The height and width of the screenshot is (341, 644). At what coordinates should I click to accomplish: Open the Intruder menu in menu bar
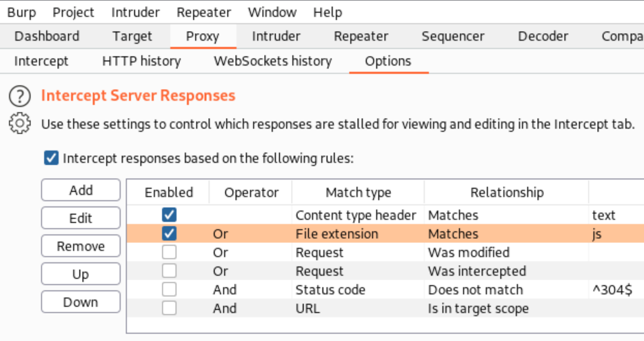(136, 12)
